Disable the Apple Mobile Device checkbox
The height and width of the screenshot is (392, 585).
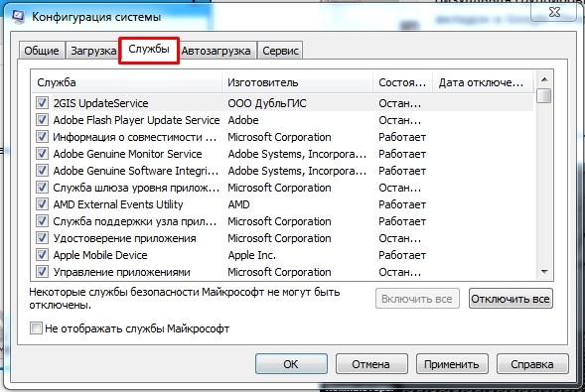(x=42, y=255)
